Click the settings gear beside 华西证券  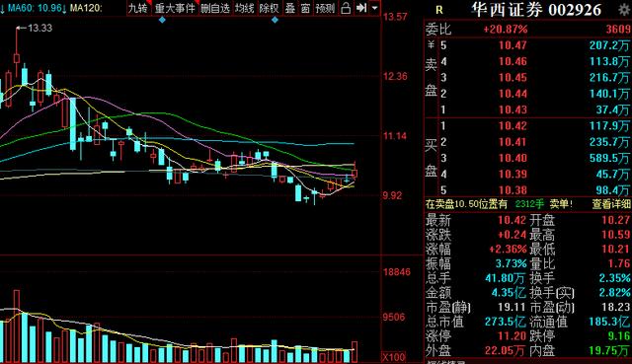625,10
